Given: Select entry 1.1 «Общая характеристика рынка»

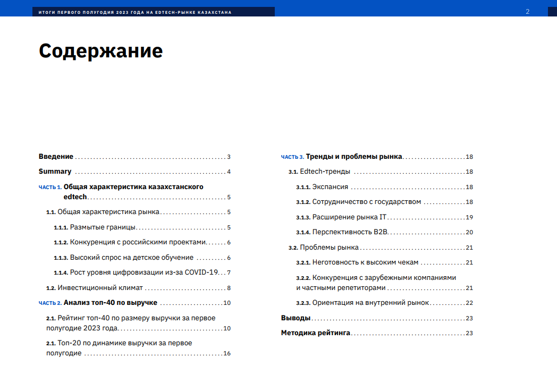Looking at the screenshot, I should [139, 212].
